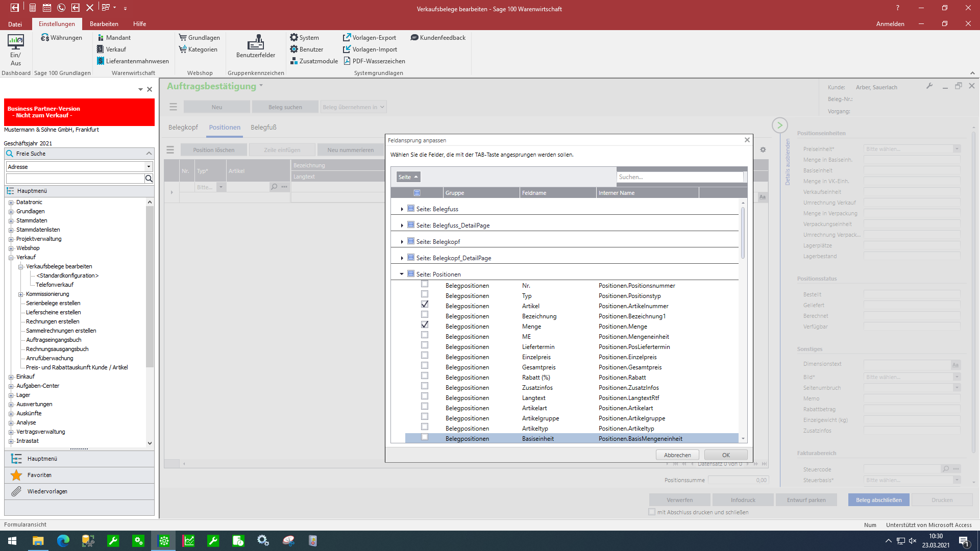Open Lieferantenmahnwesen settings

(x=133, y=61)
